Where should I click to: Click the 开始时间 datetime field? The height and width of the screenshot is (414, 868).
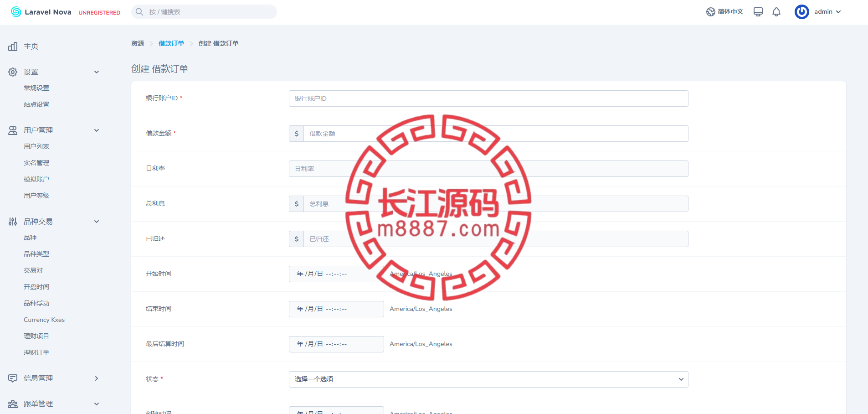336,274
